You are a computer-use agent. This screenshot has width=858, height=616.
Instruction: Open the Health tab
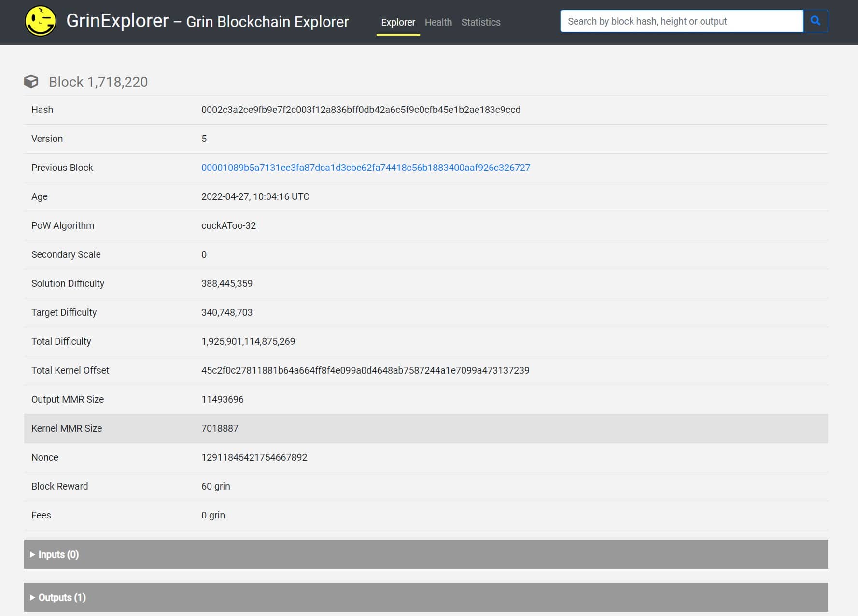pyautogui.click(x=438, y=22)
